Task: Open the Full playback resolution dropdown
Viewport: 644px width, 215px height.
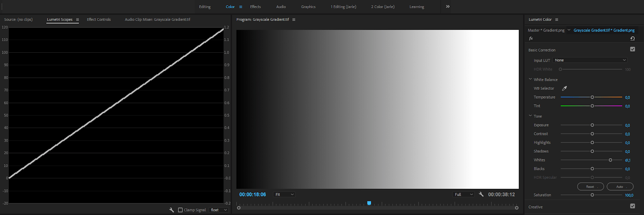Action: pos(464,194)
